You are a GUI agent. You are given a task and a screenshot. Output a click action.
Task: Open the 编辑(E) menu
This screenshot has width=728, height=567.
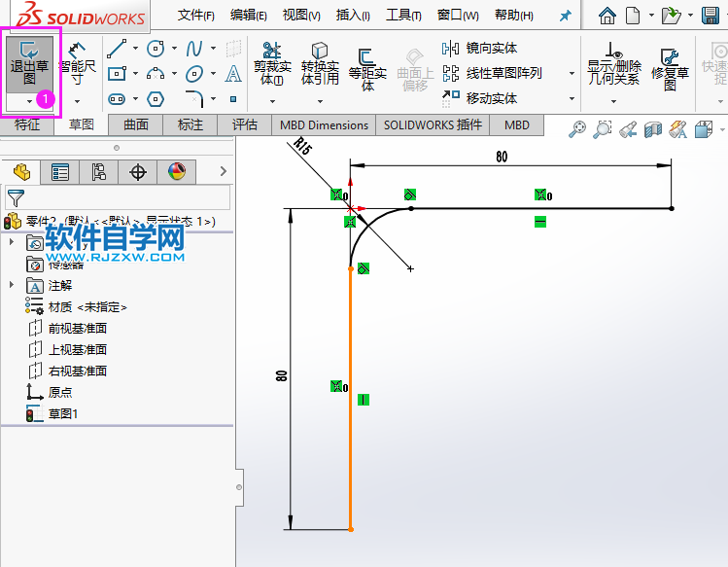tap(249, 16)
